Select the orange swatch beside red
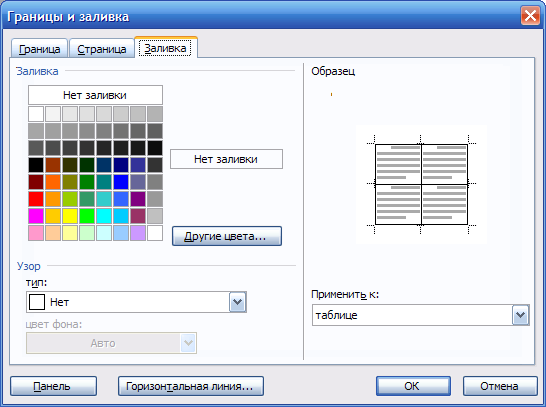 click(53, 199)
